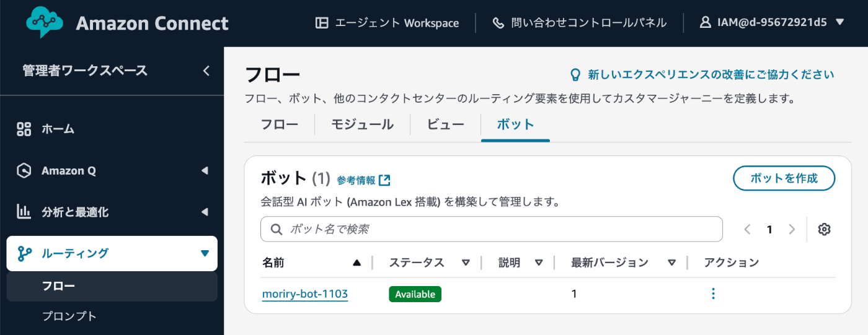Viewport: 868px width, 335px height.
Task: Click the ホーム grid icon
Action: tap(24, 129)
